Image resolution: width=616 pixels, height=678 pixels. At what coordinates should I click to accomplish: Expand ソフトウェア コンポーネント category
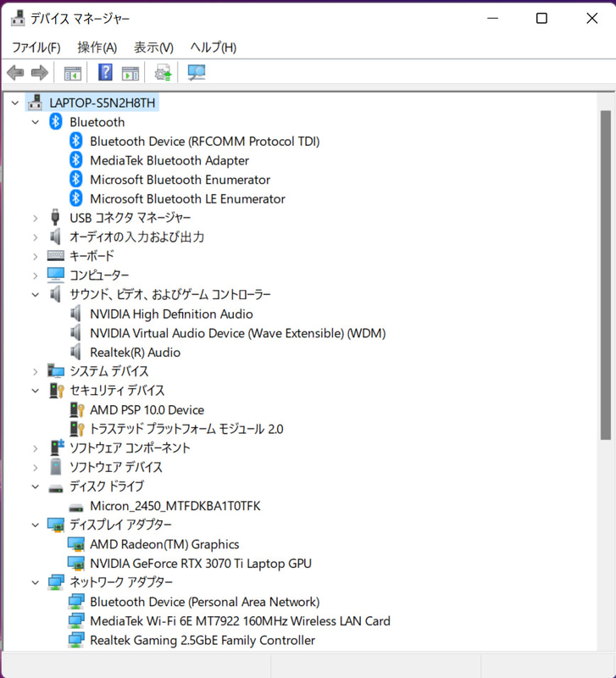[x=36, y=448]
